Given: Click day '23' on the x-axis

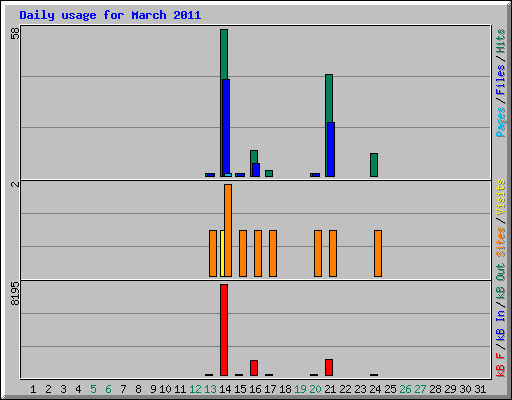Looking at the screenshot, I should pos(360,389).
